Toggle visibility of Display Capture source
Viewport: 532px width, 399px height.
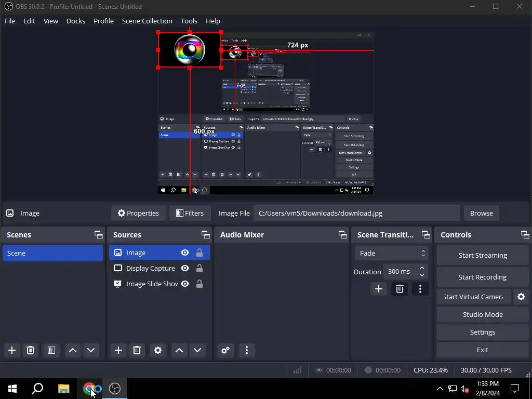click(x=185, y=268)
